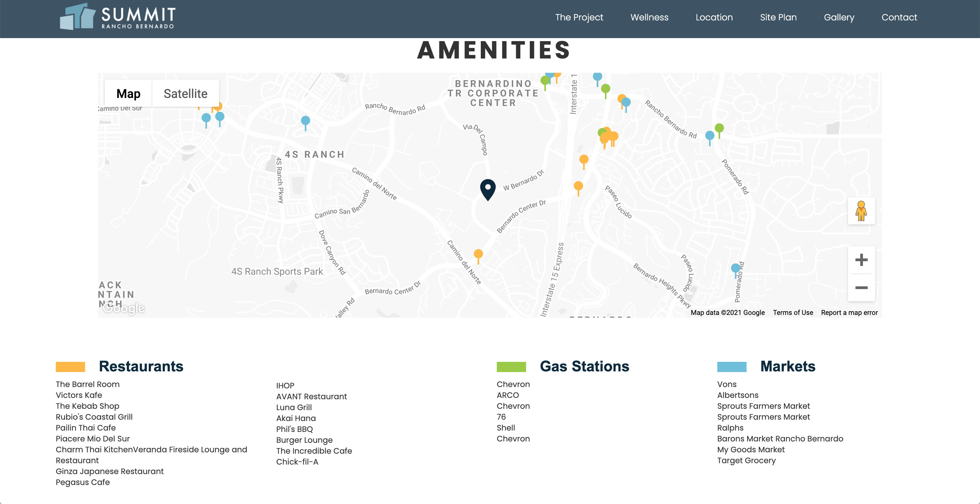View the Site Plan page
980x504 pixels.
[778, 17]
